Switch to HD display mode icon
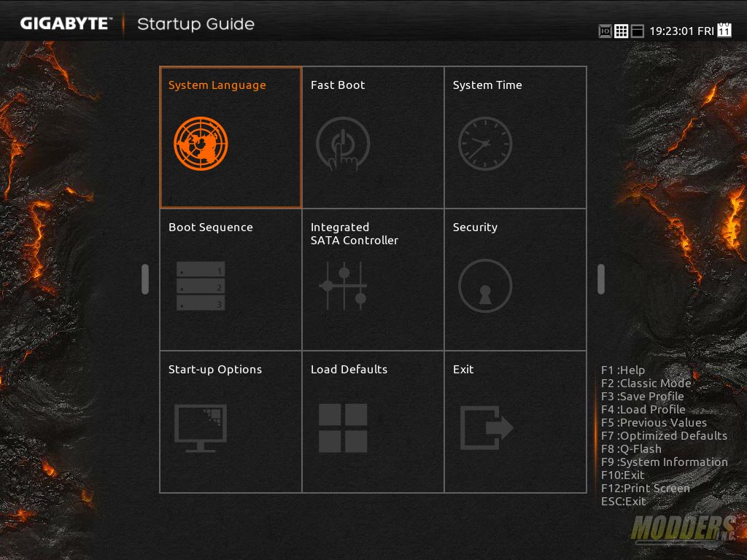Viewport: 747px width, 560px height. tap(605, 31)
